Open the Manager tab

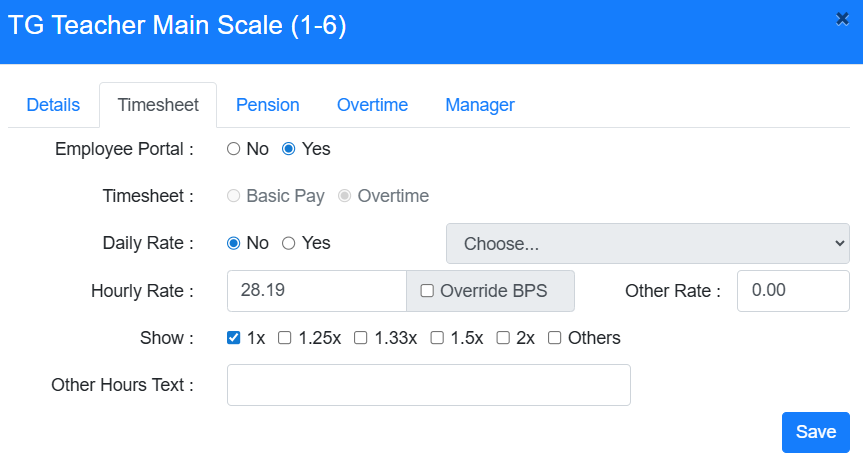tap(480, 105)
